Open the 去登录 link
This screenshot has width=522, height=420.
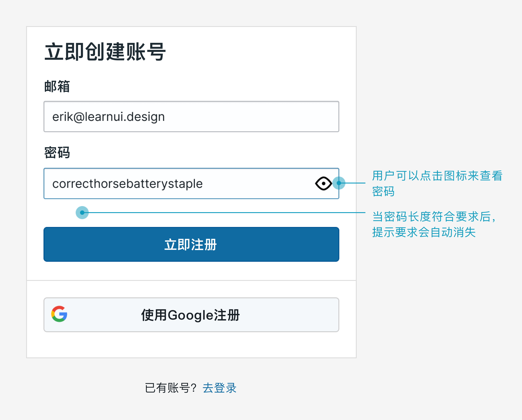(x=219, y=388)
